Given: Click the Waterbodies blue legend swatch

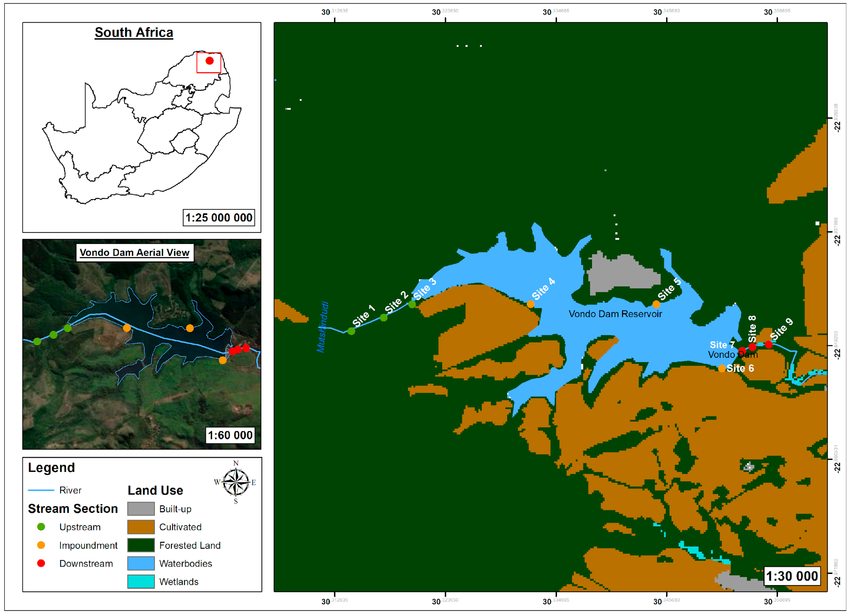Looking at the screenshot, I should pos(141,563).
